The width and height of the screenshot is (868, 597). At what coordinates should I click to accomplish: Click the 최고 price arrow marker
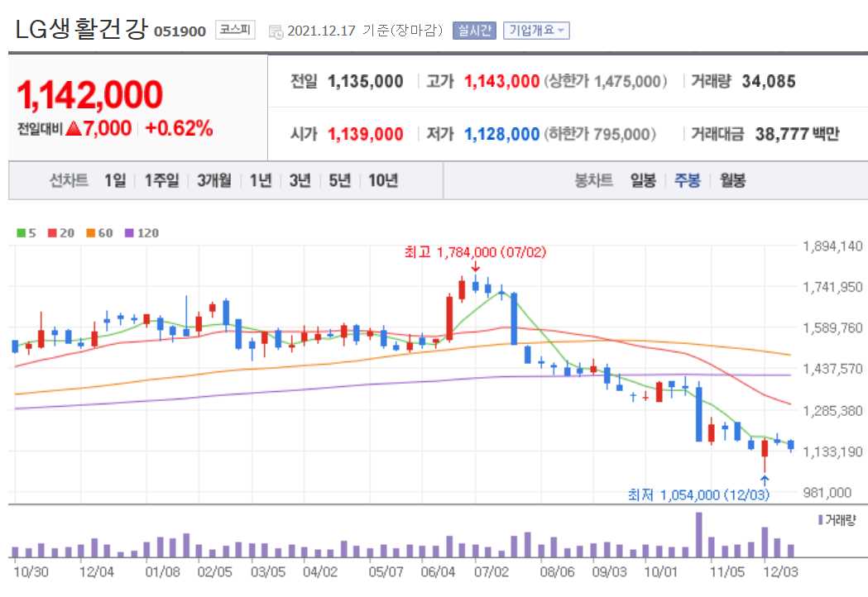tap(476, 267)
